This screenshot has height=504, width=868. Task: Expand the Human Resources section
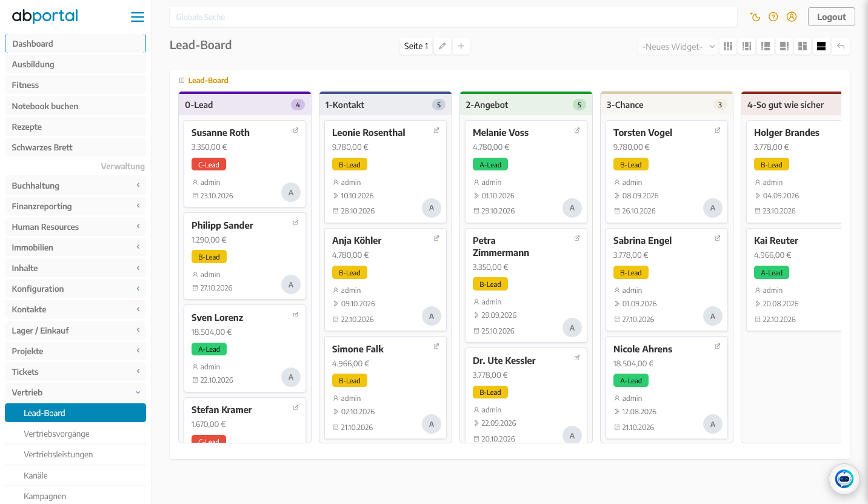[x=75, y=227]
